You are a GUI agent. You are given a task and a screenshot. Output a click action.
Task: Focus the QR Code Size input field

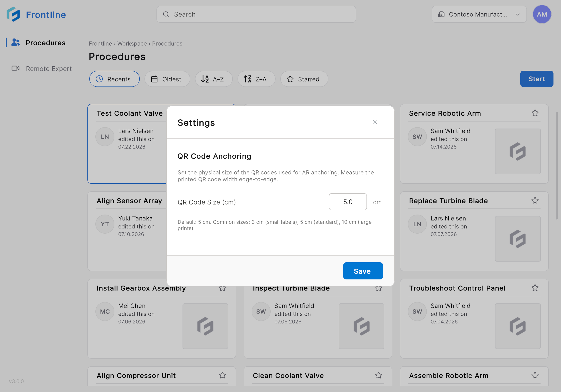tap(348, 202)
